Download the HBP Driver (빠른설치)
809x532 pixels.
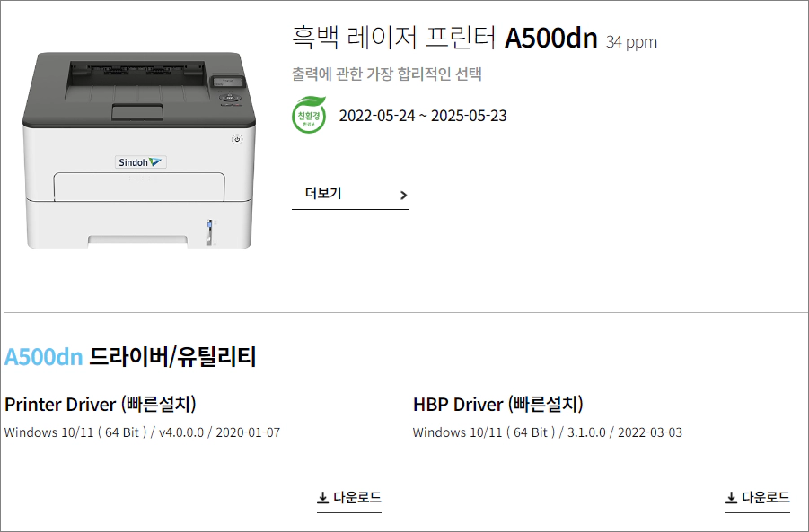click(x=758, y=498)
